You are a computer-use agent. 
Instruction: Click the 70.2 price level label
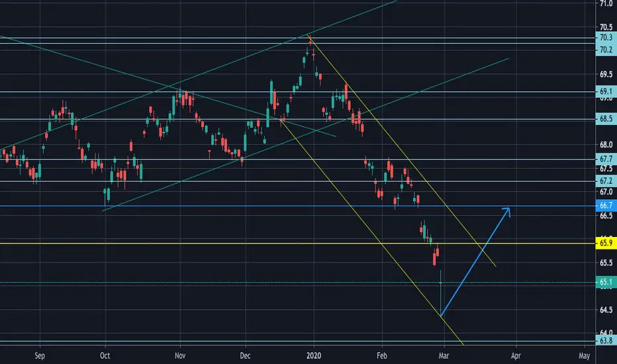click(606, 50)
